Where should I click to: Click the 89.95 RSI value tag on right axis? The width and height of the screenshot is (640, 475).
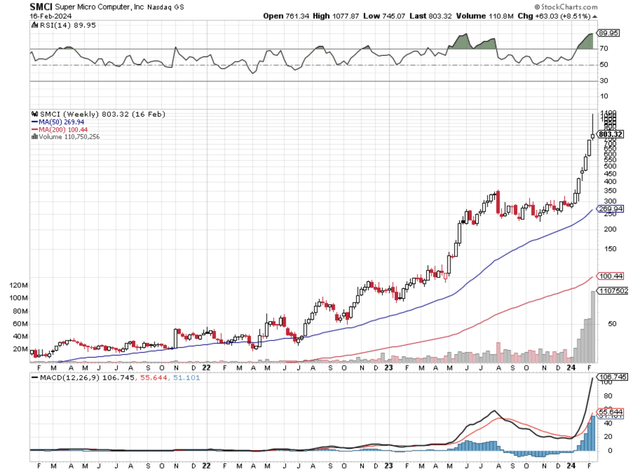609,33
